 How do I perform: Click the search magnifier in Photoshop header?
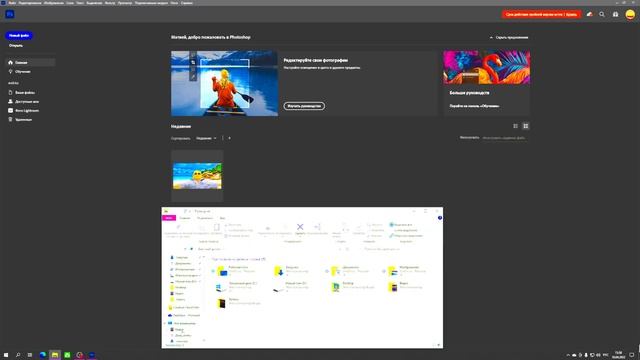click(602, 14)
